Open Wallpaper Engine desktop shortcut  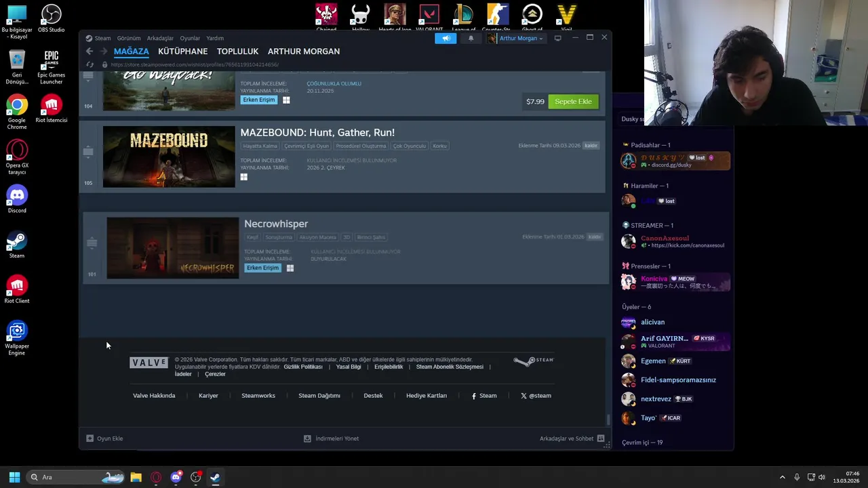coord(17,339)
